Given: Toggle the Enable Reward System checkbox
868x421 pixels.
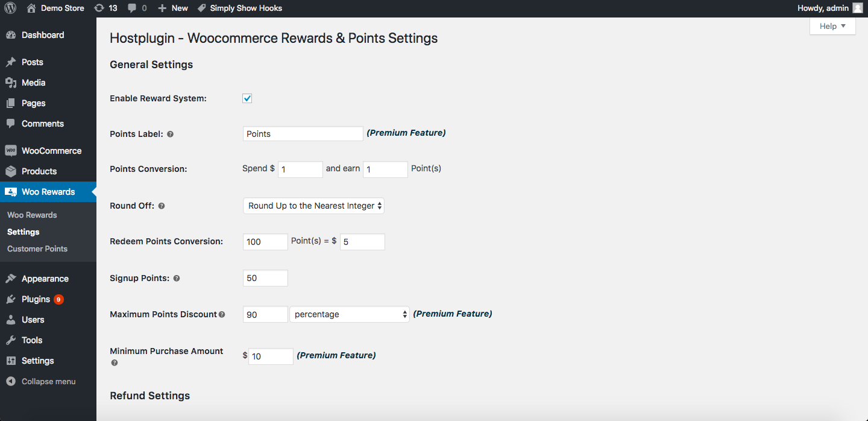Looking at the screenshot, I should 247,98.
